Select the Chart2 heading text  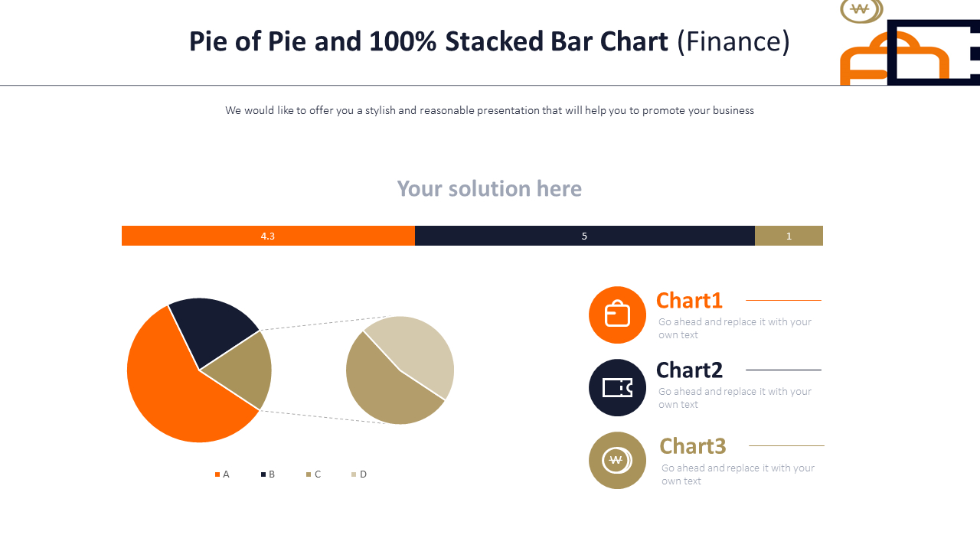(x=689, y=370)
